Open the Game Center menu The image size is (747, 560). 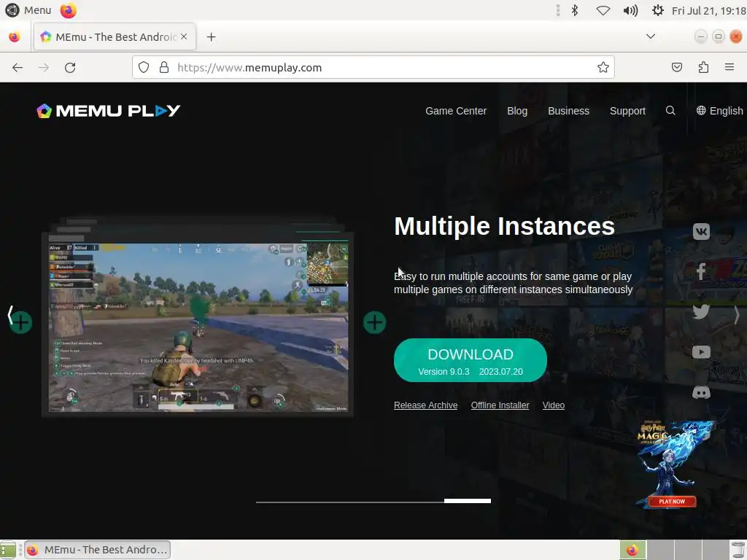pyautogui.click(x=456, y=111)
